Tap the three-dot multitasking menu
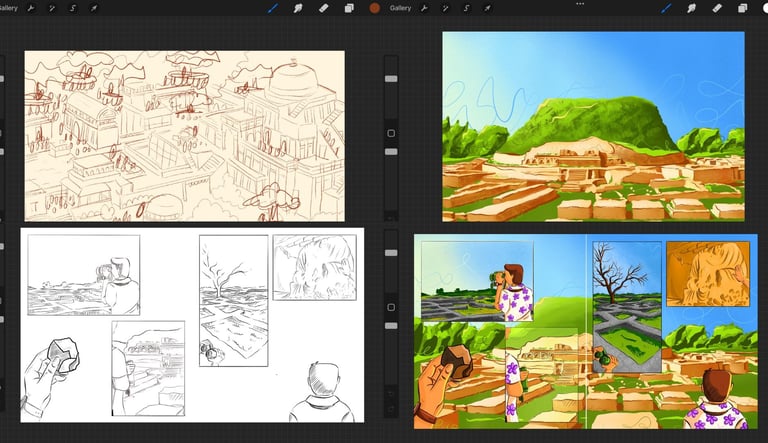 [x=580, y=3]
